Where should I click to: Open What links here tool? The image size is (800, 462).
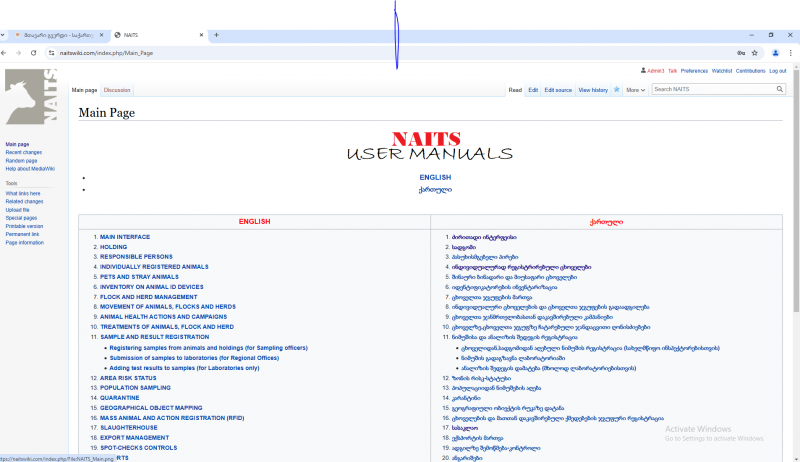tap(23, 194)
